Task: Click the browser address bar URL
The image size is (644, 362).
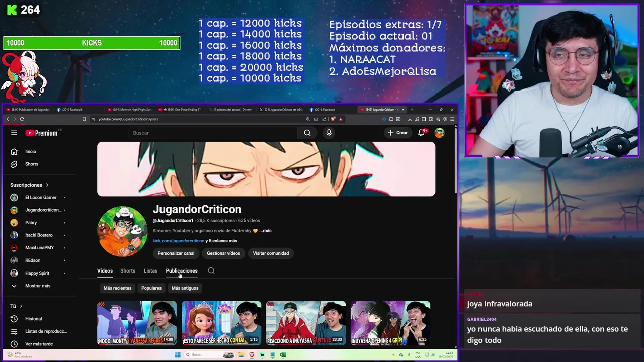Action: click(128, 119)
